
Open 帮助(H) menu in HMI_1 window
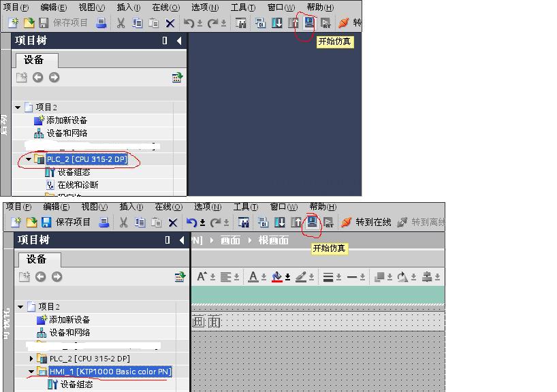[x=323, y=207]
